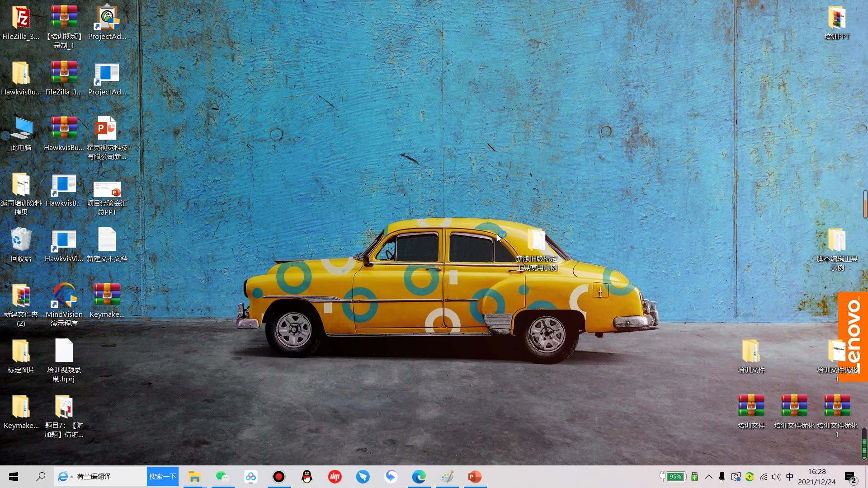This screenshot has width=868, height=488.
Task: Select the 项目经验会汇总PPT file
Action: click(107, 189)
